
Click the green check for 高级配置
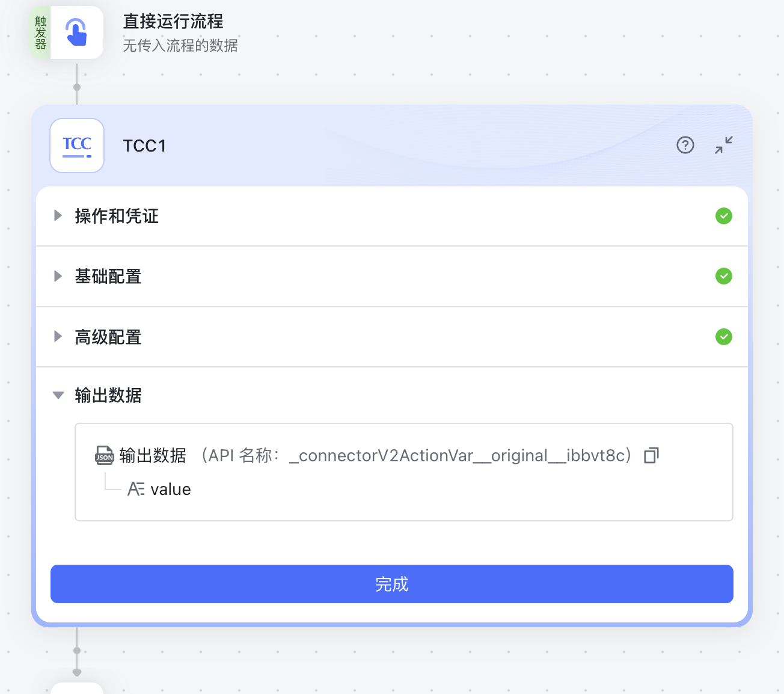[724, 337]
